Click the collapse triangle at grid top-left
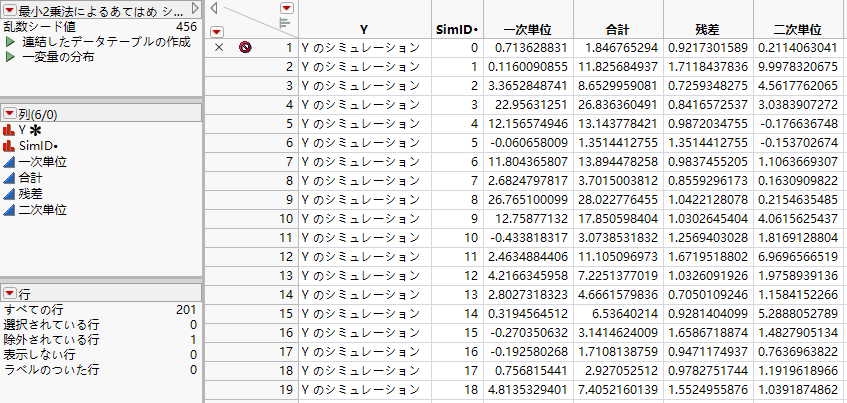Screen dimensions: 847x403 [x=214, y=8]
